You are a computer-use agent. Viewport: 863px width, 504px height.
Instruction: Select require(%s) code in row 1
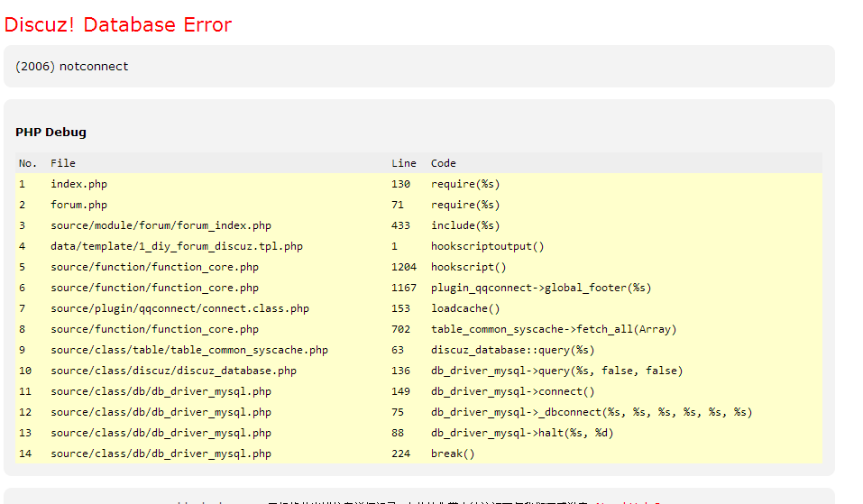coord(465,184)
